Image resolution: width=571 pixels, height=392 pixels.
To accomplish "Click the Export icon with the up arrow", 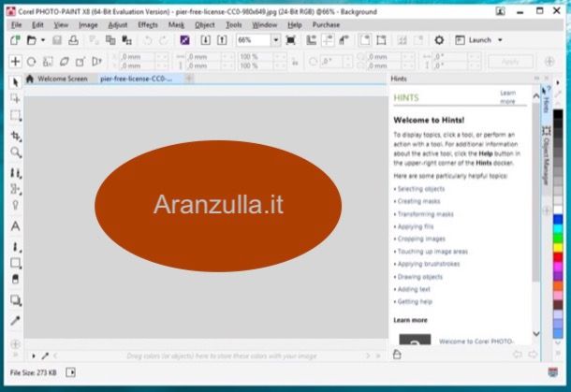I will click(222, 40).
